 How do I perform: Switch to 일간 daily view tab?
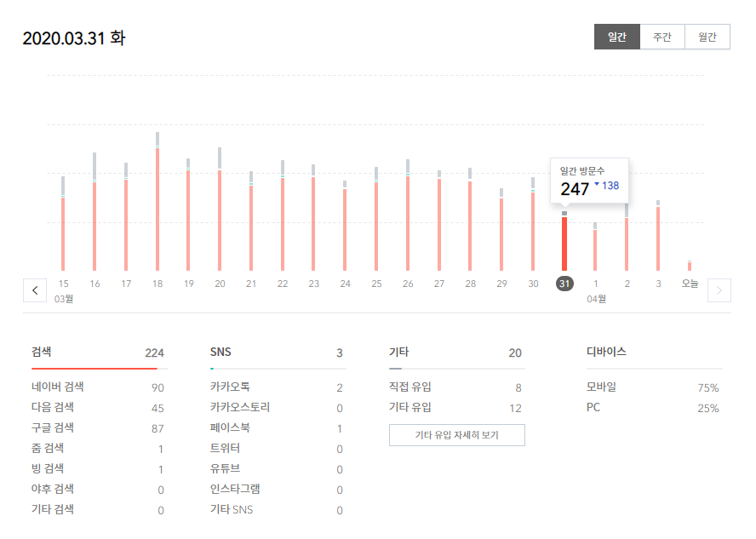[x=616, y=37]
